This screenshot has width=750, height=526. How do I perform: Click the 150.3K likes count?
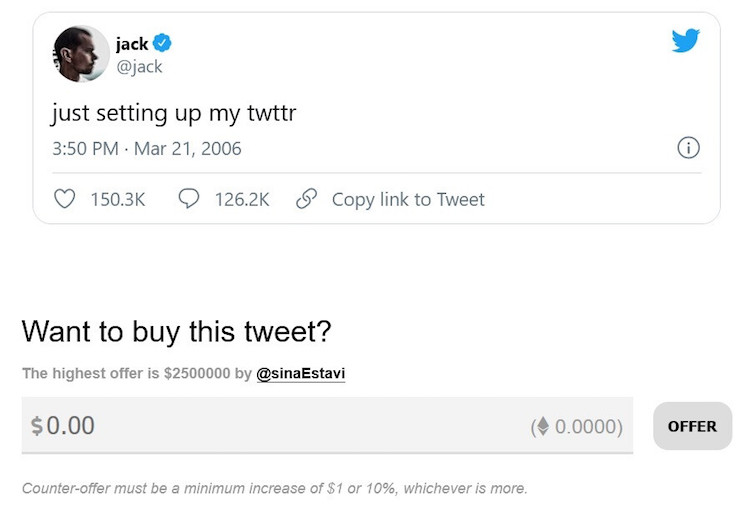(x=118, y=199)
